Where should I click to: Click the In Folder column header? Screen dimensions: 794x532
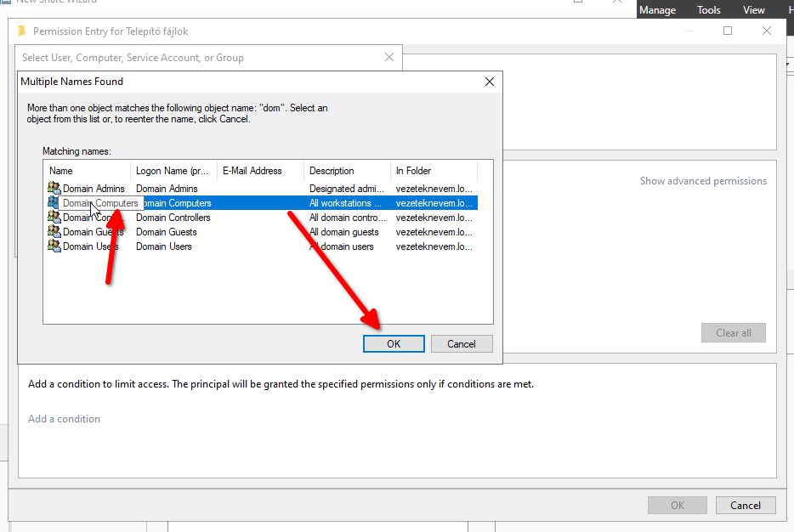coord(433,171)
